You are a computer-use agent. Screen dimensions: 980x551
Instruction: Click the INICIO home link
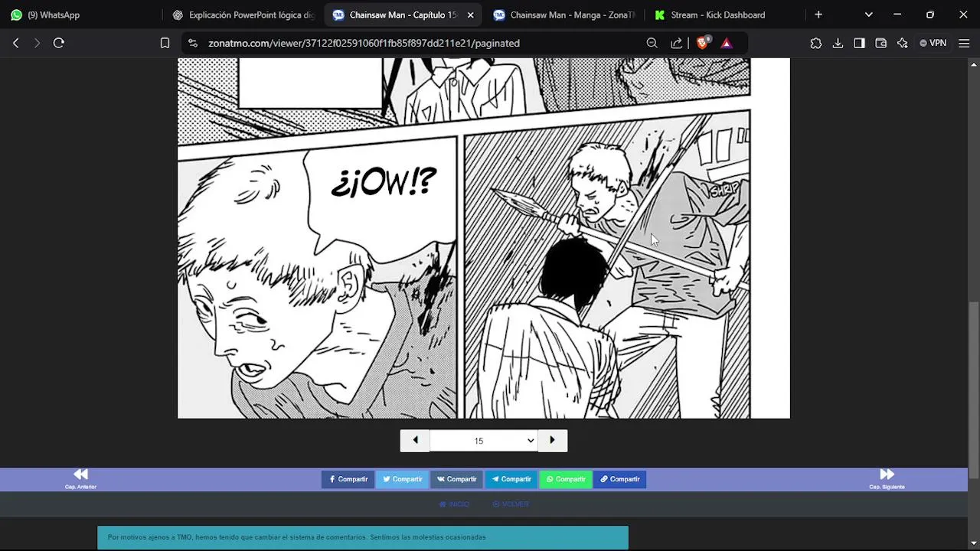click(x=454, y=504)
